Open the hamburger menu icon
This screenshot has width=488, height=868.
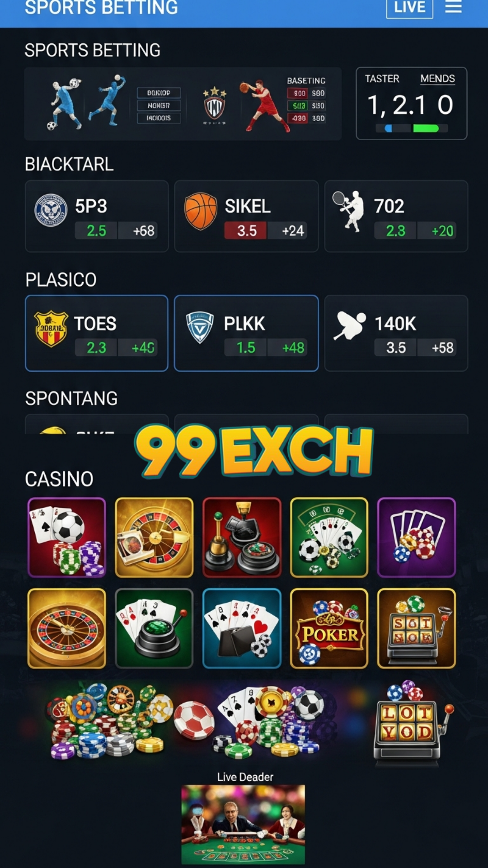[x=453, y=7]
